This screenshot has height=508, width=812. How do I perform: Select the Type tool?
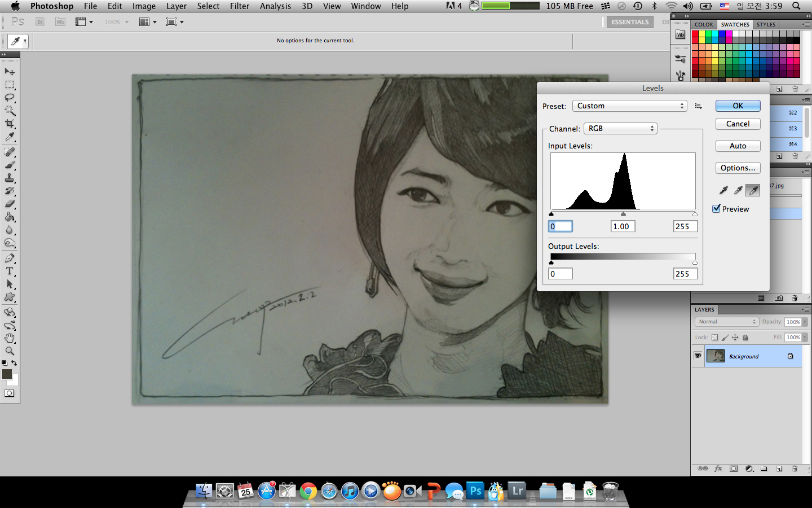(x=10, y=271)
